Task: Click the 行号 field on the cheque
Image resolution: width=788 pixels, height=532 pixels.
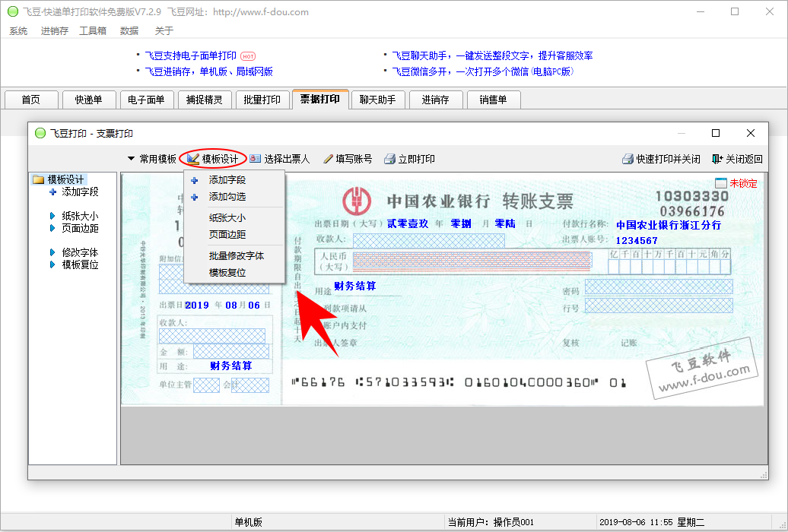Action: [659, 305]
